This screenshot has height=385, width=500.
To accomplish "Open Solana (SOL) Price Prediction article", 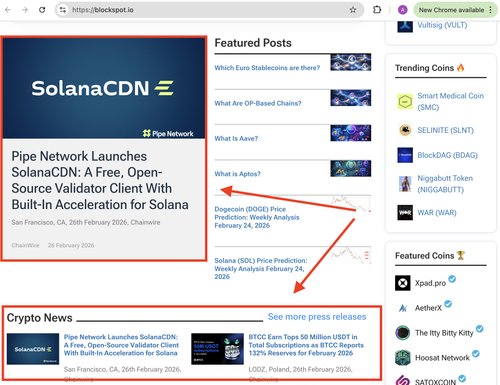I will (261, 269).
